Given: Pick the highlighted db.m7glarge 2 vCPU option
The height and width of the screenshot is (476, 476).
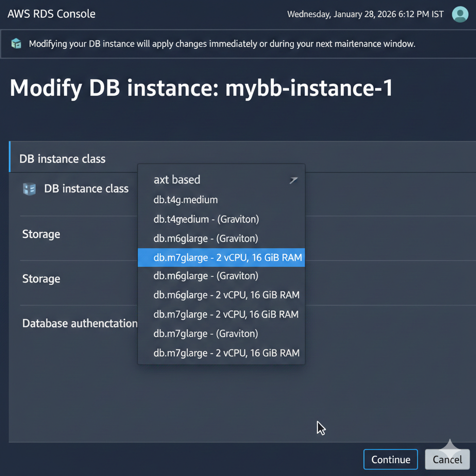Looking at the screenshot, I should click(221, 258).
